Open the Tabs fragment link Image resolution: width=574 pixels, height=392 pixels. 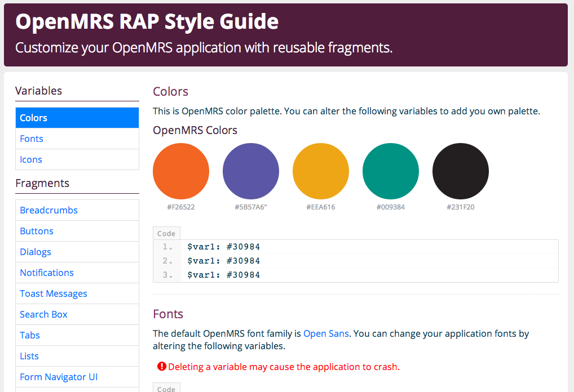click(77, 335)
